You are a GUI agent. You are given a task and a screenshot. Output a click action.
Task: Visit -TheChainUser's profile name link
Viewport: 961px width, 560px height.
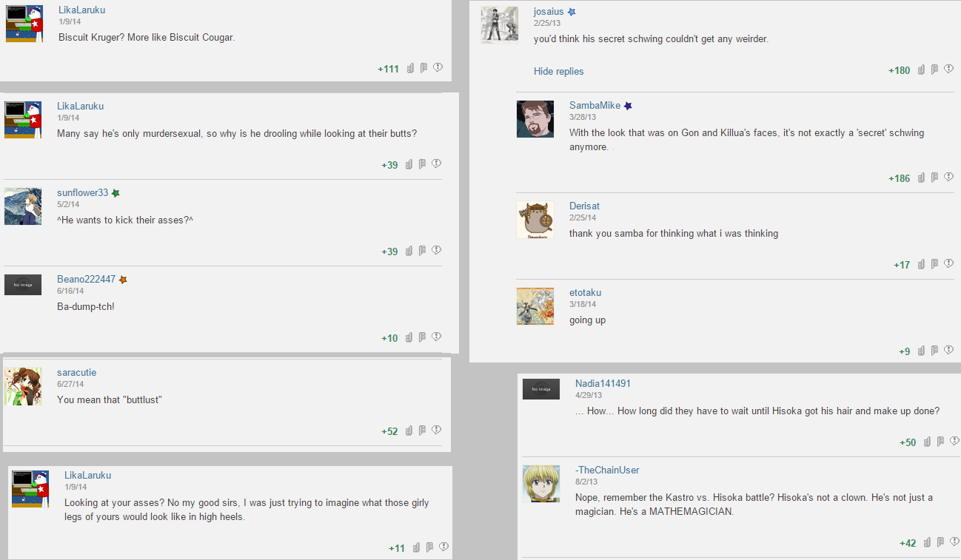coord(607,470)
